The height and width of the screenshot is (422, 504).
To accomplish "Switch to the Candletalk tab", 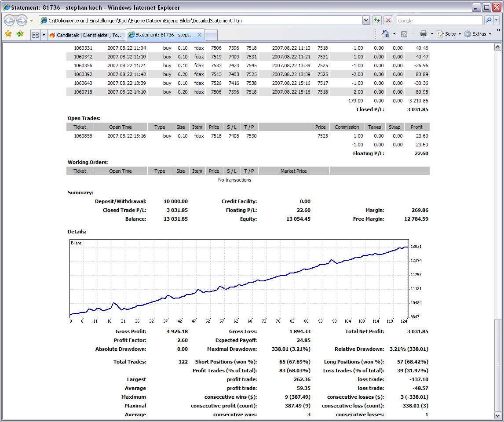I will 87,35.
